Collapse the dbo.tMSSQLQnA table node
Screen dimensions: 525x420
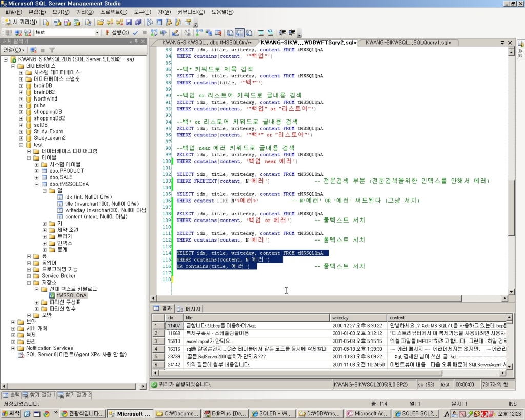point(36,184)
